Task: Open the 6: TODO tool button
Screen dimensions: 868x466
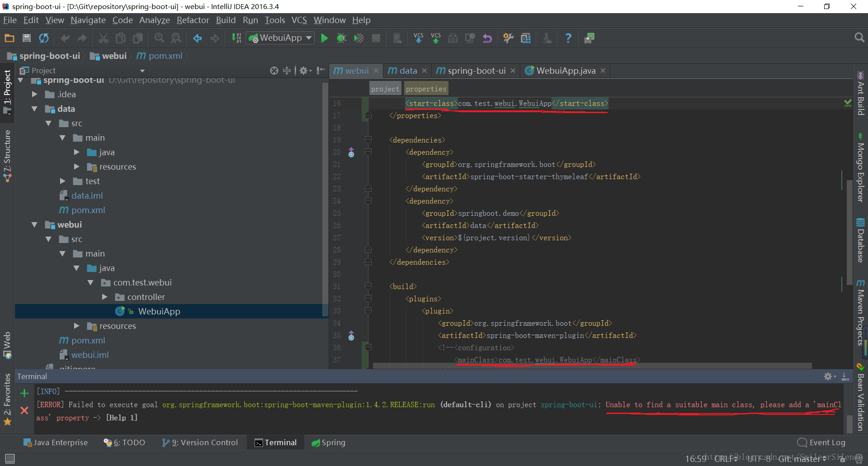Action: (x=124, y=442)
